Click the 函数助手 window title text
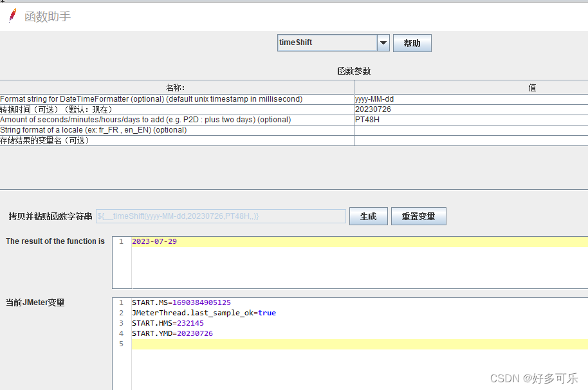The width and height of the screenshot is (588, 390). click(48, 17)
